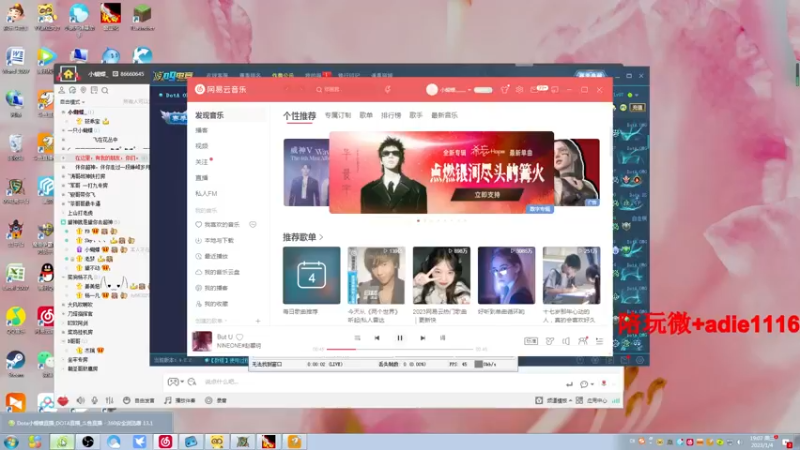Open the 推荐歌单 section arrow
This screenshot has height=450, width=800.
point(321,237)
